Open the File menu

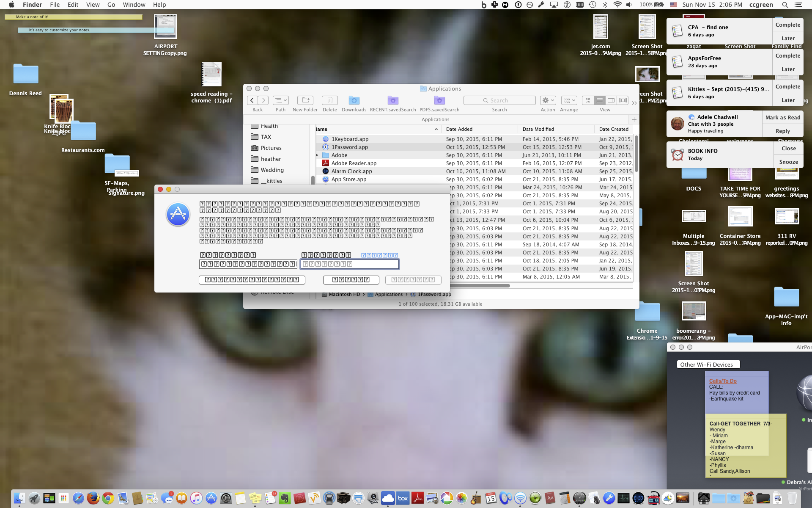click(55, 5)
